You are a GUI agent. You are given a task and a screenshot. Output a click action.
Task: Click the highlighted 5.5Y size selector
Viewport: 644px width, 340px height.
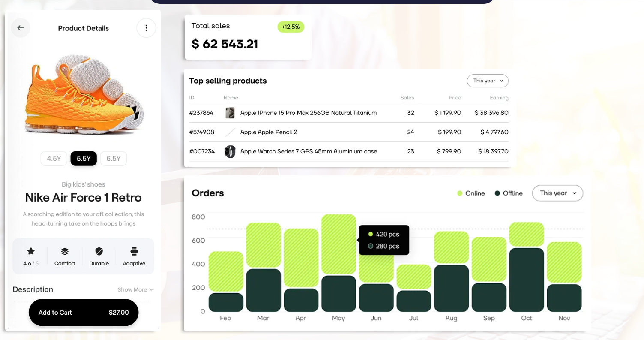tap(84, 158)
